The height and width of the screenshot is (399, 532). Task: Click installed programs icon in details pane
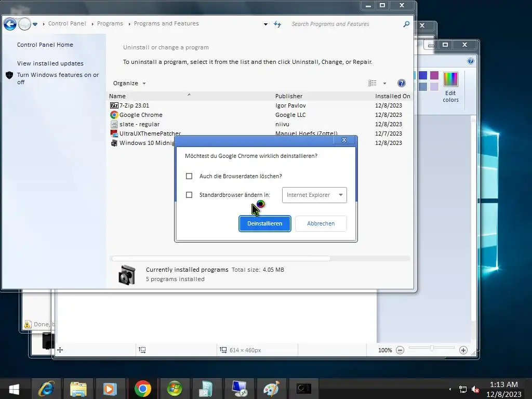coord(127,275)
